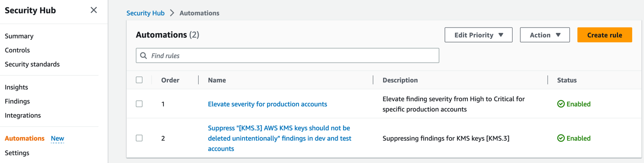Click the order number 2 cell
This screenshot has width=644, height=163.
[x=163, y=138]
